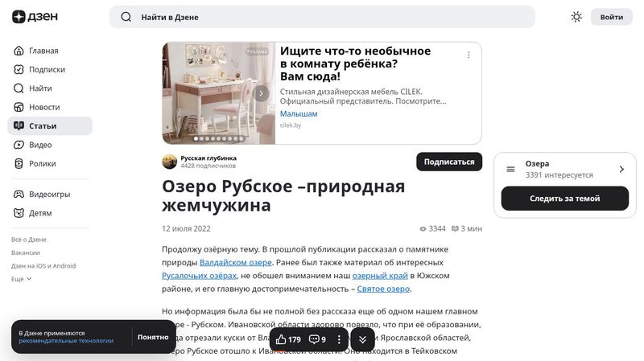Open the Святое озеро link

(x=383, y=289)
